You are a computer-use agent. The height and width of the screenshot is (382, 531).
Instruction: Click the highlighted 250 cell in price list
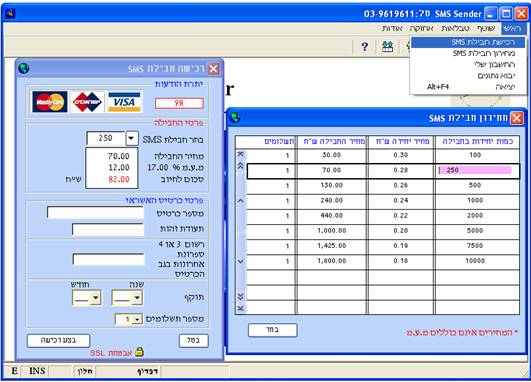475,170
